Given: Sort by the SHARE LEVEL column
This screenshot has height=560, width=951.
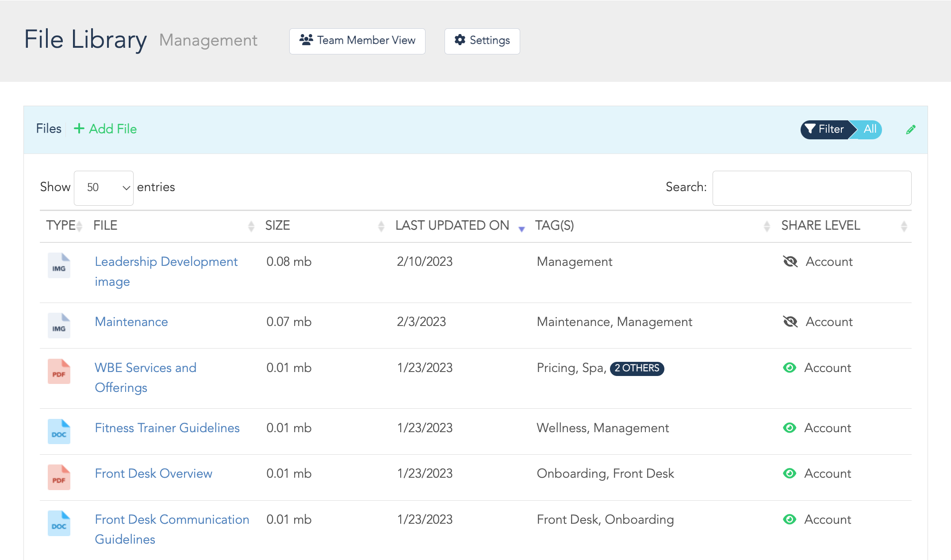Looking at the screenshot, I should [x=844, y=226].
